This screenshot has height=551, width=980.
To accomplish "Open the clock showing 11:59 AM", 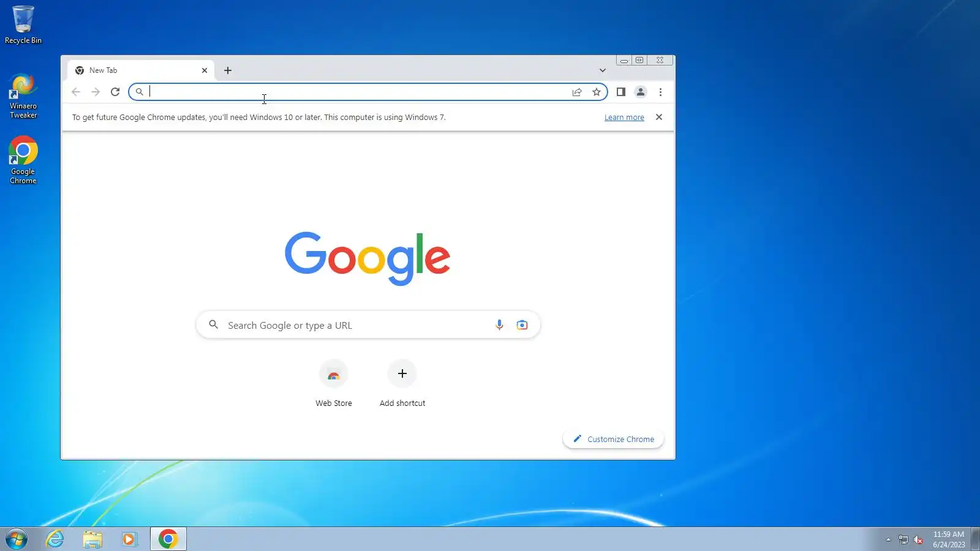I will pyautogui.click(x=949, y=539).
